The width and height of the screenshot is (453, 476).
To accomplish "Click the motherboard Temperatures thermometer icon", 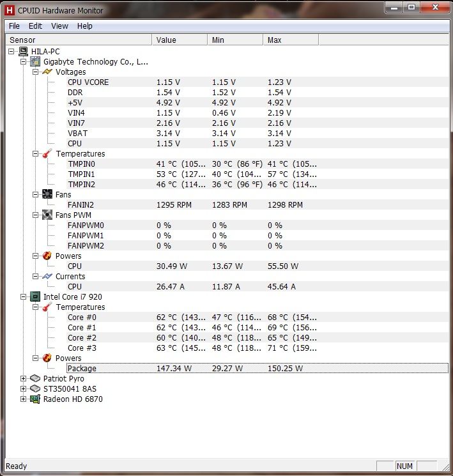I will tap(47, 153).
